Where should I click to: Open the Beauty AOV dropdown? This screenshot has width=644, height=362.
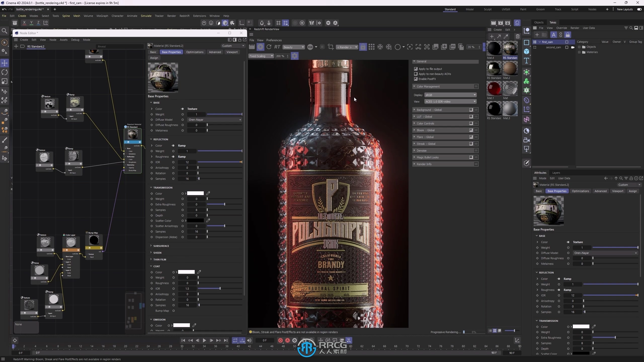click(294, 47)
